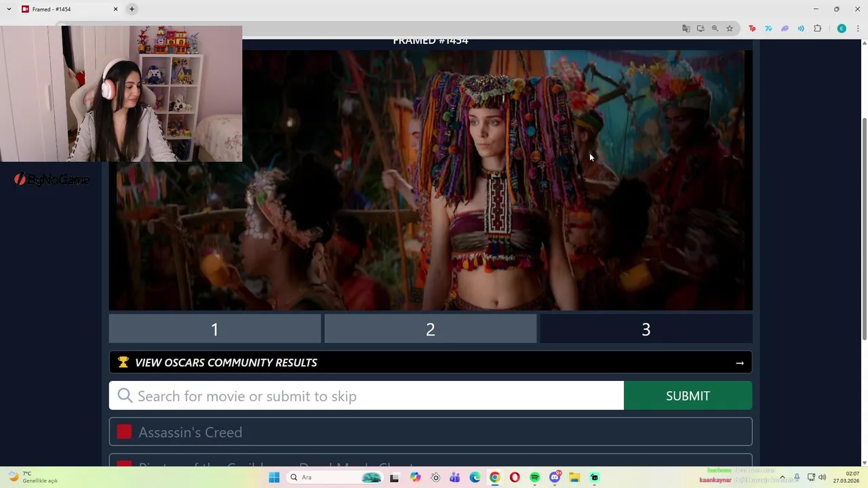Screen dimensions: 868x488
Task: Open Google Chrome from taskbar
Action: point(495,477)
